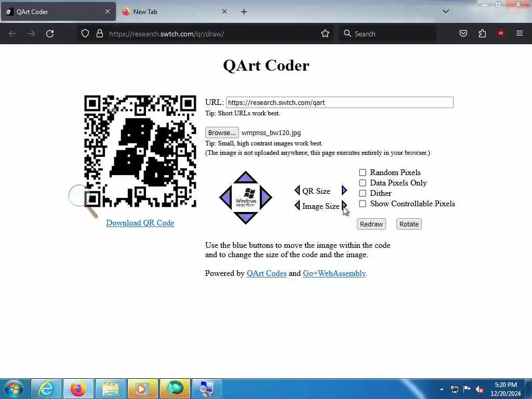Open the list all tabs dropdown
The image size is (532, 399).
(x=446, y=11)
